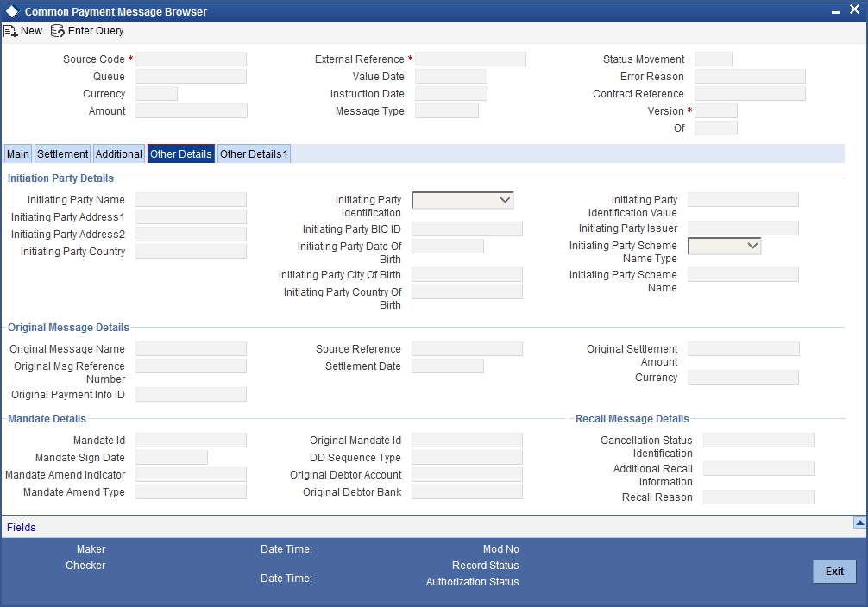Click the Original Message Name field
The width and height of the screenshot is (868, 607).
tap(191, 348)
